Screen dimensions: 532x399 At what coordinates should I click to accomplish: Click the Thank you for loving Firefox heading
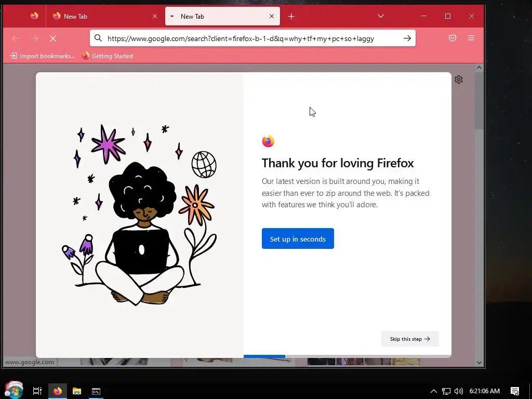pyautogui.click(x=338, y=163)
